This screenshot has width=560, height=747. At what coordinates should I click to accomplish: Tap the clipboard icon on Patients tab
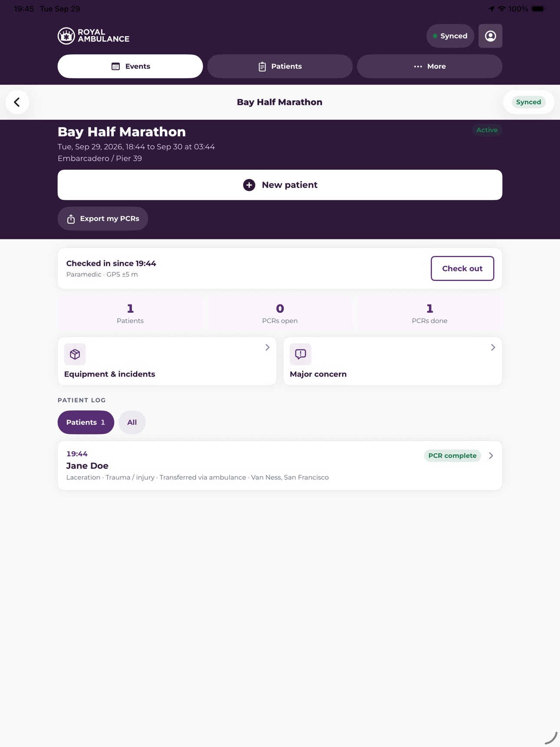(x=262, y=66)
